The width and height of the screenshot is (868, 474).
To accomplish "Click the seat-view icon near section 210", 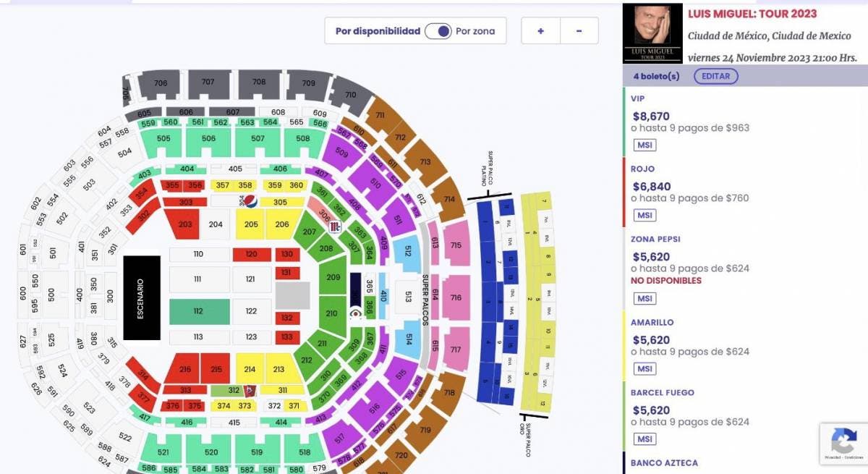I will tap(355, 313).
